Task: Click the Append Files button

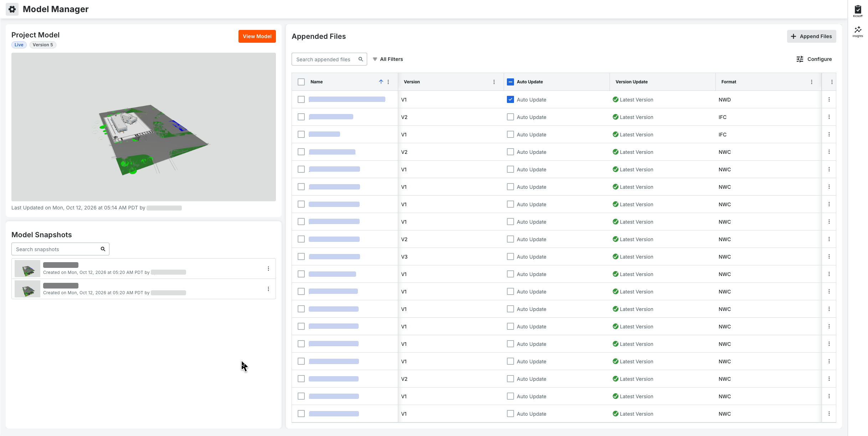Action: click(811, 36)
